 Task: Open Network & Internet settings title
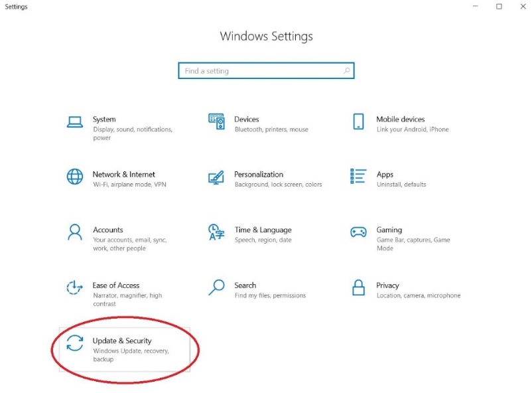coord(124,174)
